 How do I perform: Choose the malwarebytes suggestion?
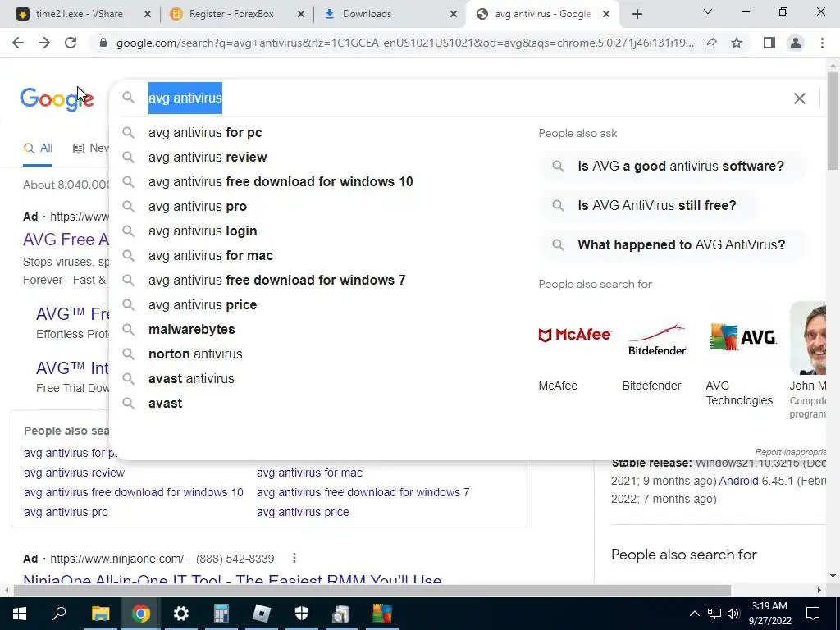(192, 330)
